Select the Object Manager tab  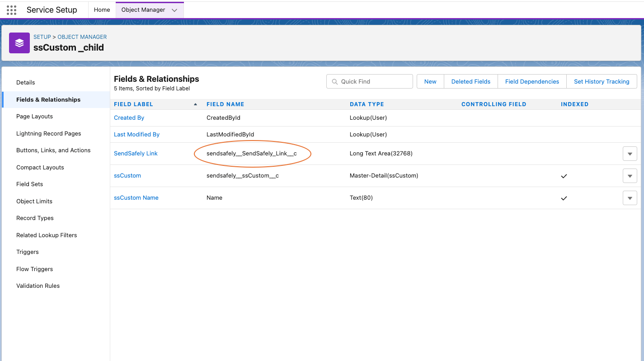[143, 10]
